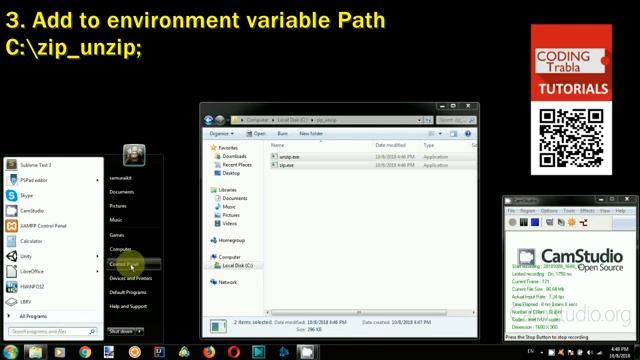The width and height of the screenshot is (640, 360).
Task: Open CamStudio Tools menu
Action: [569, 211]
